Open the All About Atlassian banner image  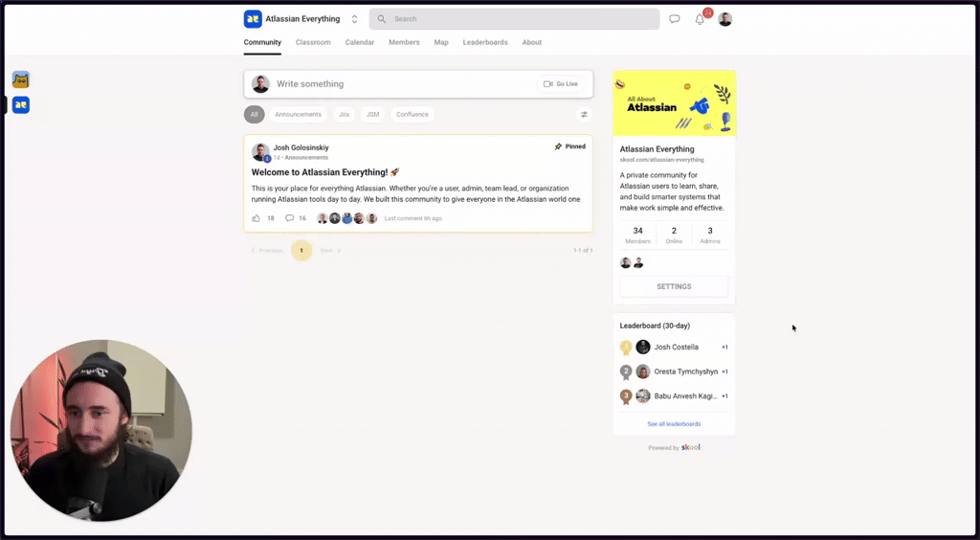point(675,103)
